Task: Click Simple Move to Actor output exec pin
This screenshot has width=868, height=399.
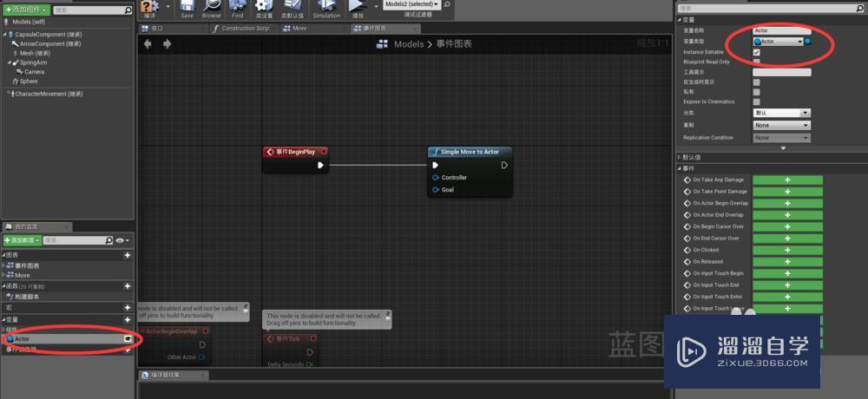Action: (x=504, y=165)
